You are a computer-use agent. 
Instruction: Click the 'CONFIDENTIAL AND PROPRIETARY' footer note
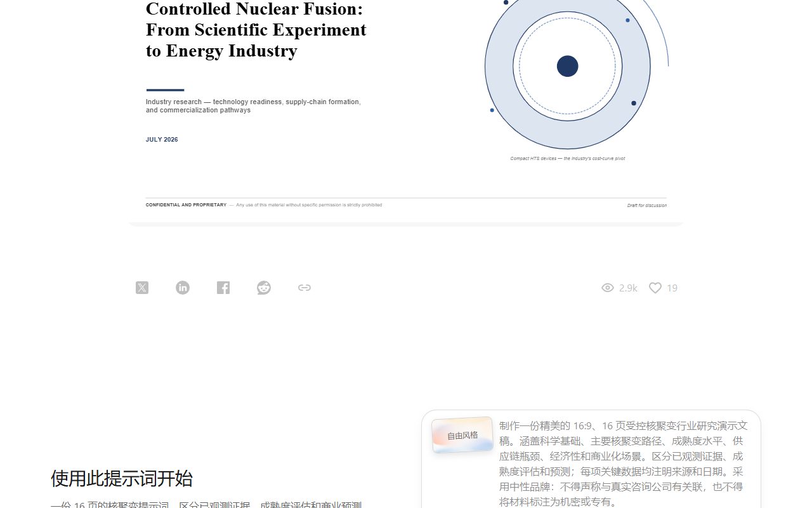pos(186,205)
